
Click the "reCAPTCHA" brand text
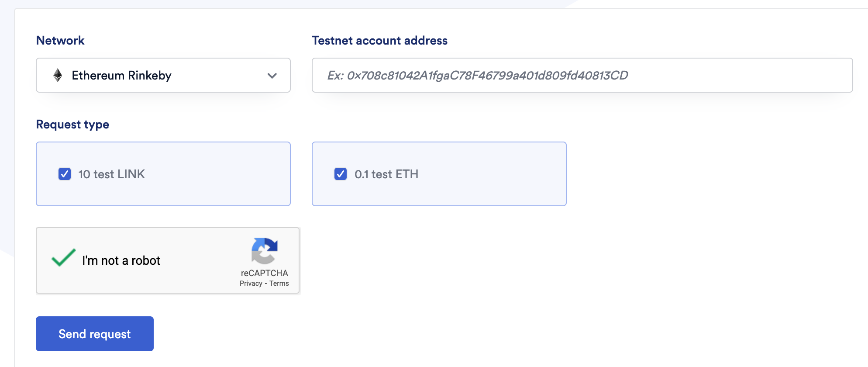click(264, 273)
